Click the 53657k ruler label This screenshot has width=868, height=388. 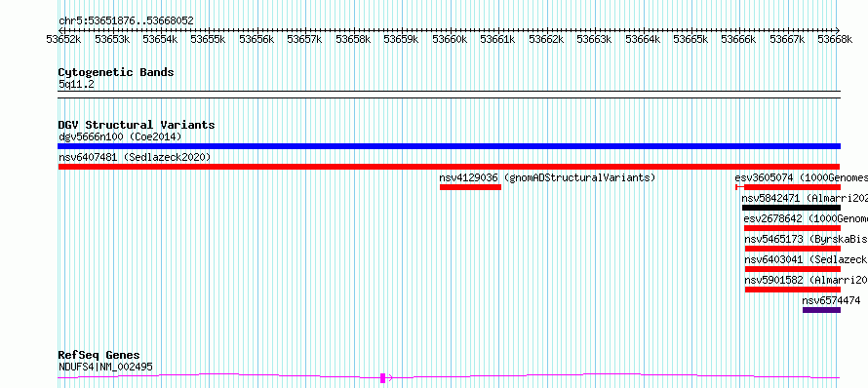[x=305, y=39]
